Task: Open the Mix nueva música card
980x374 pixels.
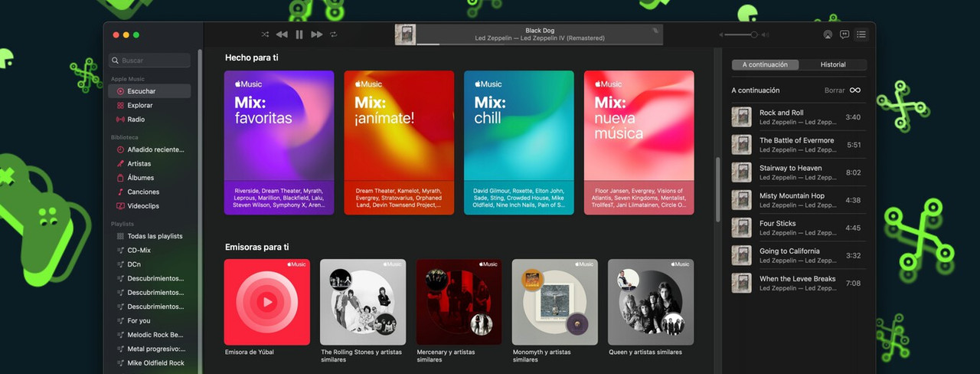Action: click(639, 143)
